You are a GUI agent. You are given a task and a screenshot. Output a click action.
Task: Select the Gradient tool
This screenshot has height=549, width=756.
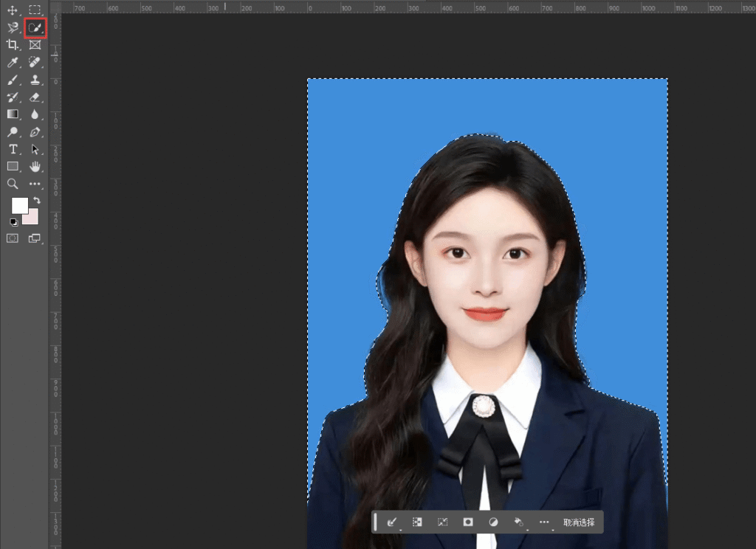pos(12,114)
